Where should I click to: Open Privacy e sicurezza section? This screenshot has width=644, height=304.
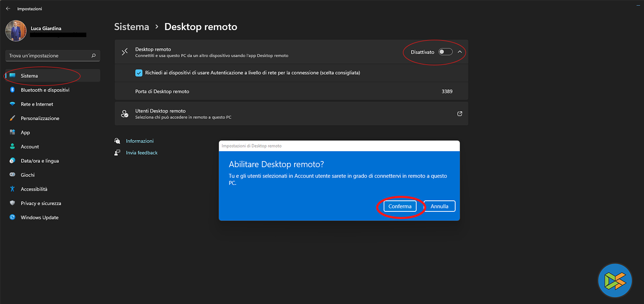point(41,203)
